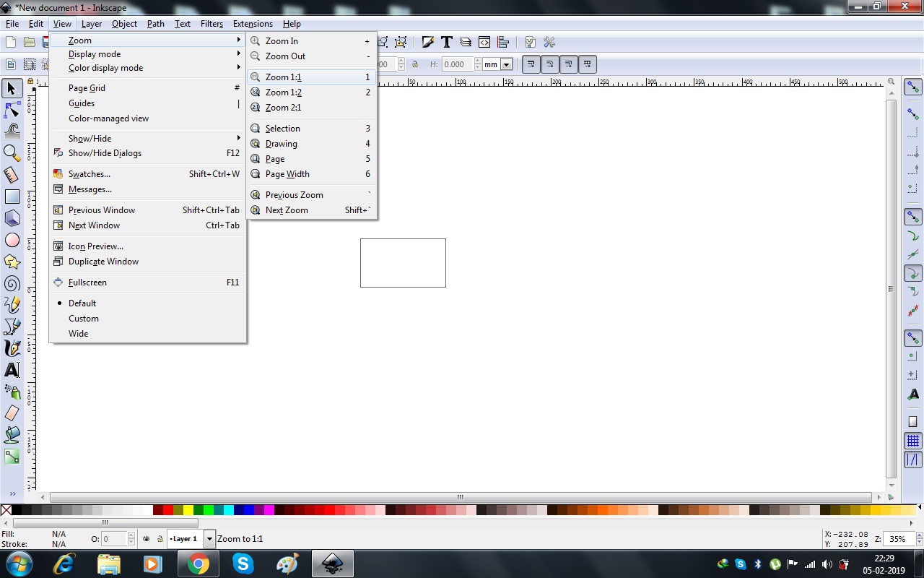Select the Calligraphy tool
The height and width of the screenshot is (578, 924).
pyautogui.click(x=12, y=348)
